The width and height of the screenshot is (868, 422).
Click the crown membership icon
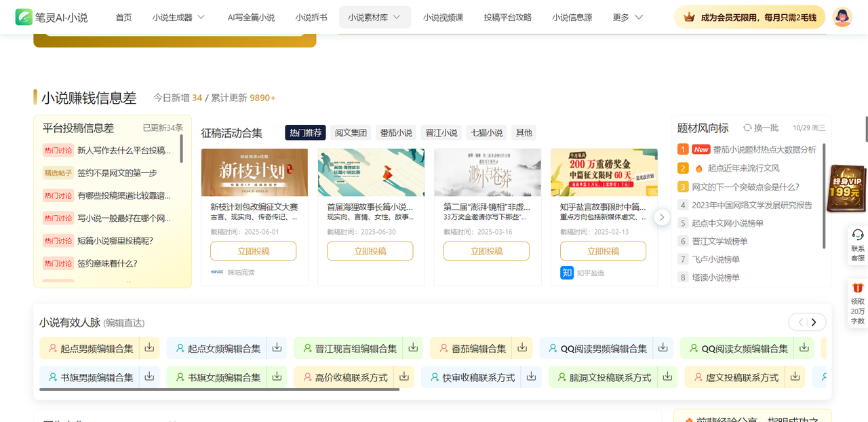[689, 17]
